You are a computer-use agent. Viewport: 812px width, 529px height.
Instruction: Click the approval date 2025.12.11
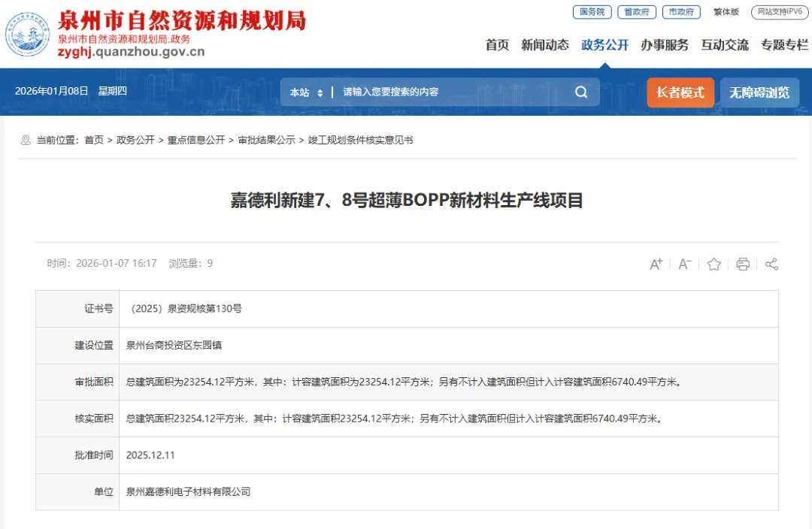pos(150,455)
